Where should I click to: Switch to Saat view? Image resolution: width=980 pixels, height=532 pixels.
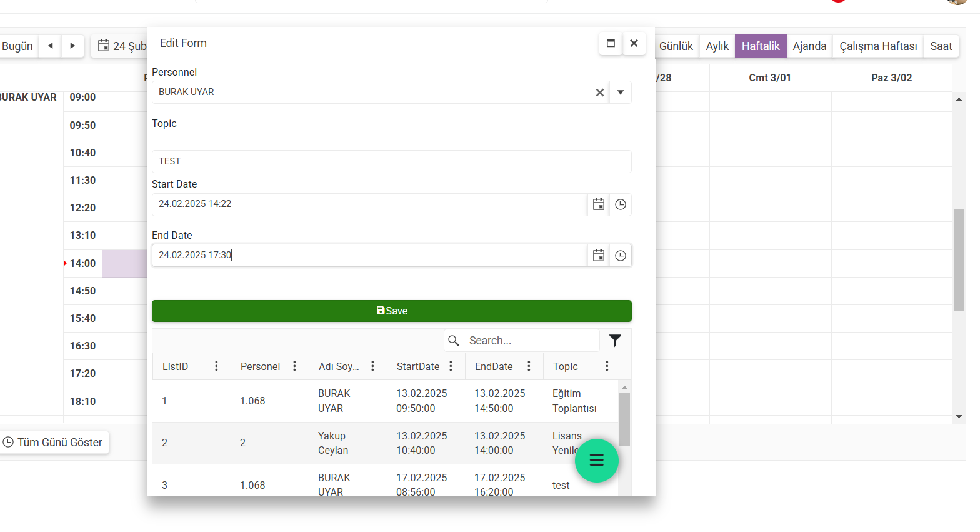(x=941, y=46)
